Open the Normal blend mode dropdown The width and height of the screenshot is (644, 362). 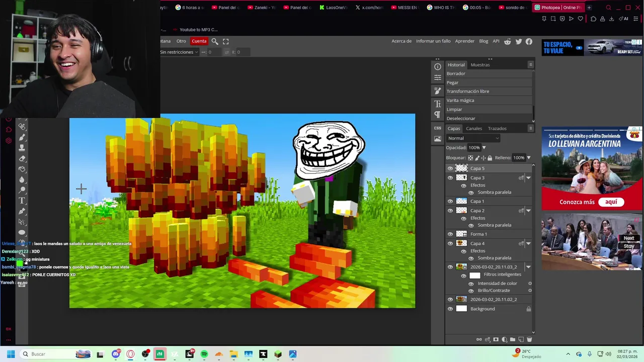(x=473, y=138)
